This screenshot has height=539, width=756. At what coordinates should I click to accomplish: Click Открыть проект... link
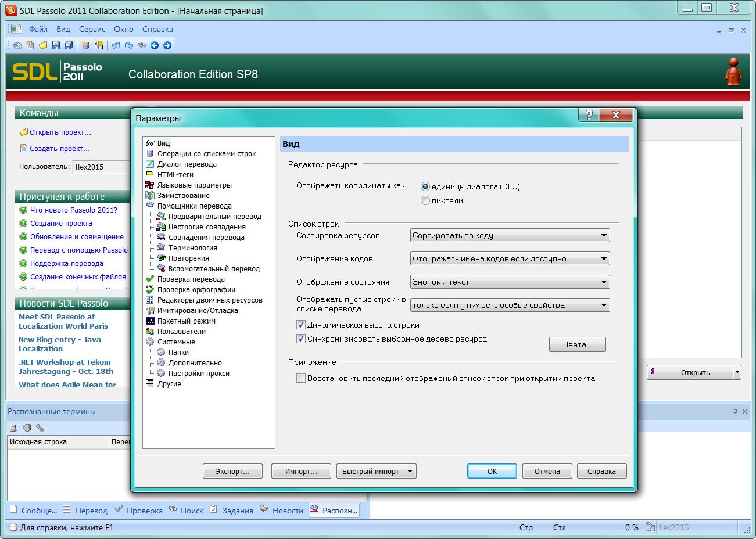(60, 132)
